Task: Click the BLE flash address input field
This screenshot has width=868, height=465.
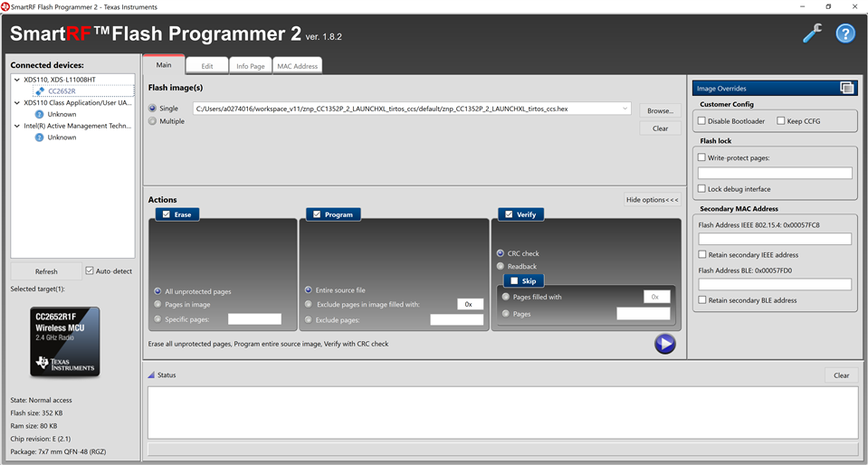Action: coord(775,285)
